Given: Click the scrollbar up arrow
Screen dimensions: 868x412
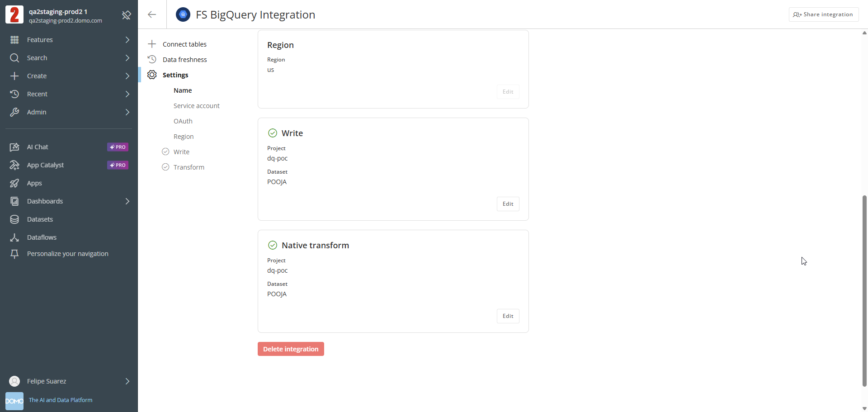Looking at the screenshot, I should click(864, 33).
